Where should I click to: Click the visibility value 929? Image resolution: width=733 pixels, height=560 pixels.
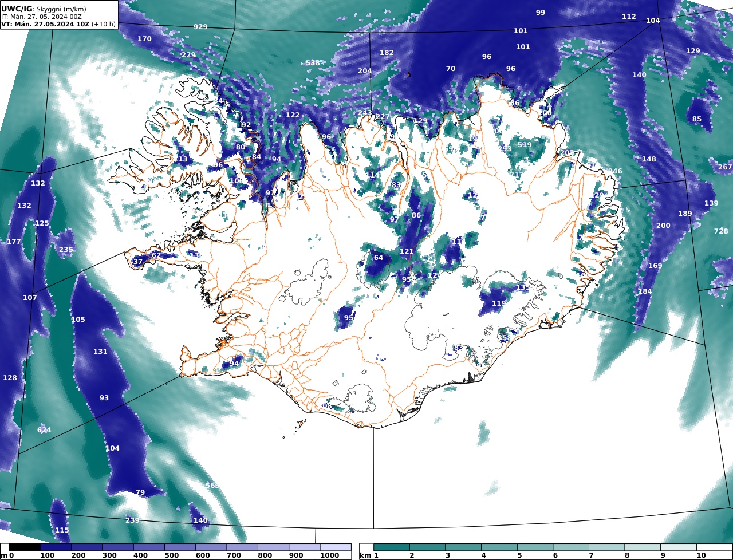(200, 27)
